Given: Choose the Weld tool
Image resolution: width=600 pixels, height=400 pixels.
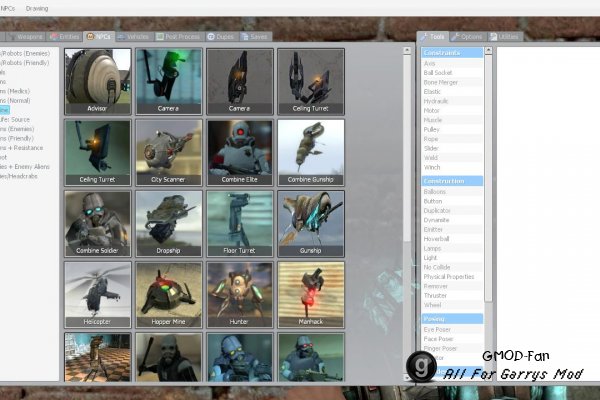Looking at the screenshot, I should pyautogui.click(x=452, y=158).
